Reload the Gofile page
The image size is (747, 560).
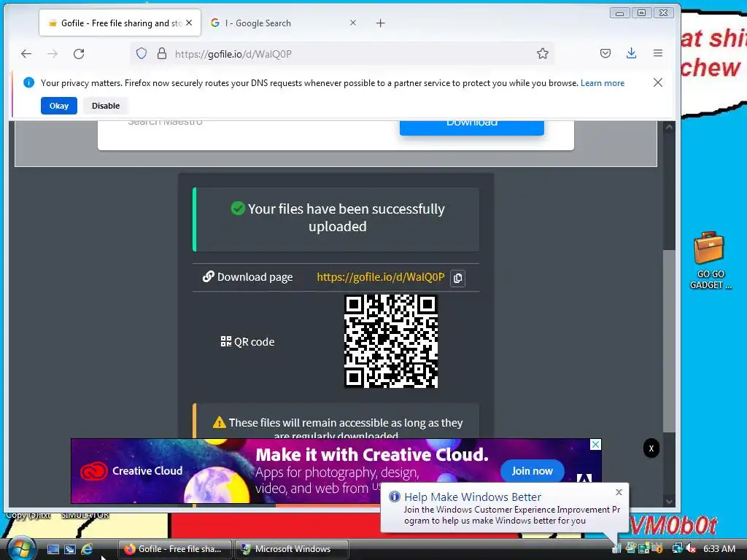point(79,54)
